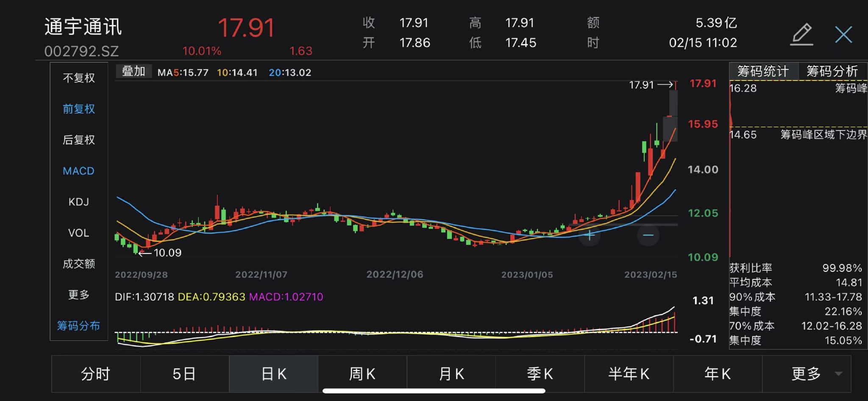Image resolution: width=868 pixels, height=401 pixels.
Task: Show the 成交额 indicator
Action: pyautogui.click(x=79, y=264)
